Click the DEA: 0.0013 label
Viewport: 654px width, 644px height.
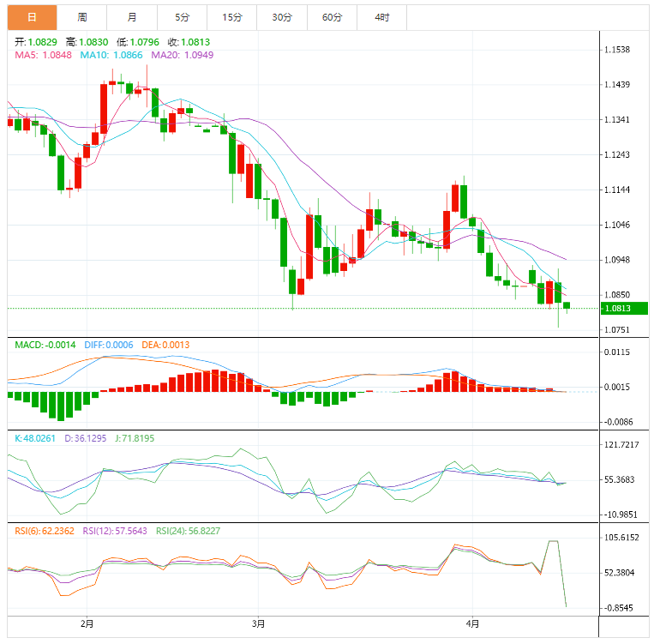(x=165, y=346)
